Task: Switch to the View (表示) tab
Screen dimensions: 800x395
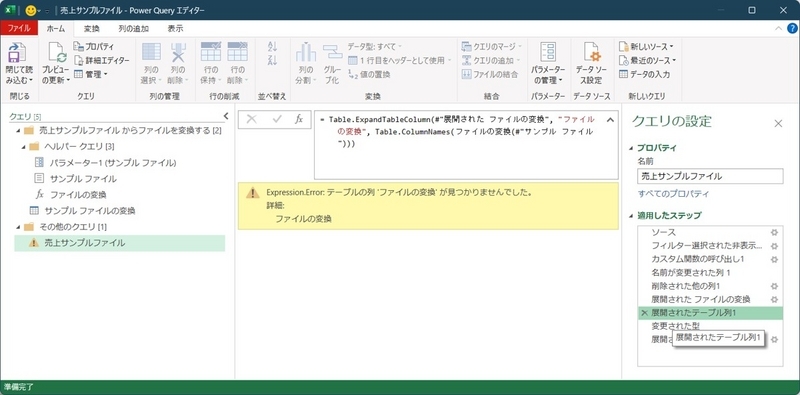Action: [x=176, y=29]
